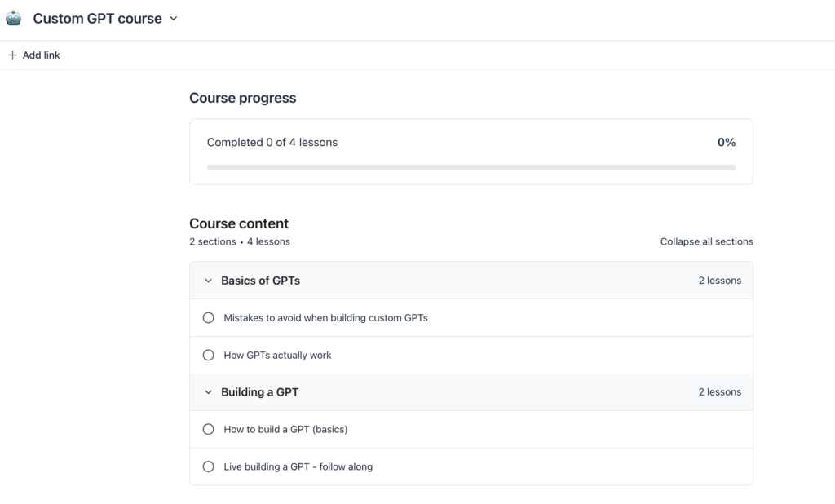835x504 pixels.
Task: Check the "How to build a GPT (basics)" circle
Action: 208,429
